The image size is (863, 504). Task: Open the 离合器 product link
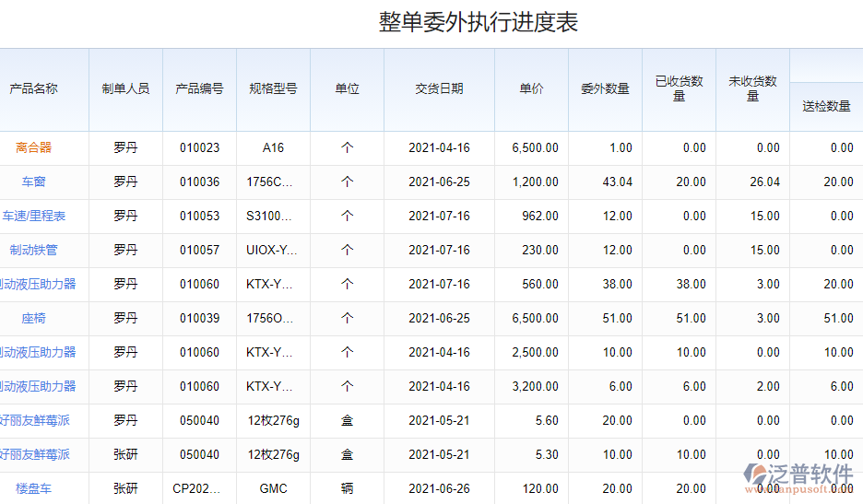click(x=33, y=147)
